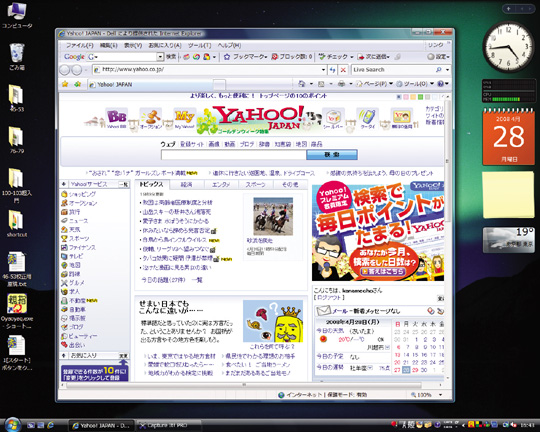Open the 100% zoom level dropdown arrow

click(x=440, y=395)
